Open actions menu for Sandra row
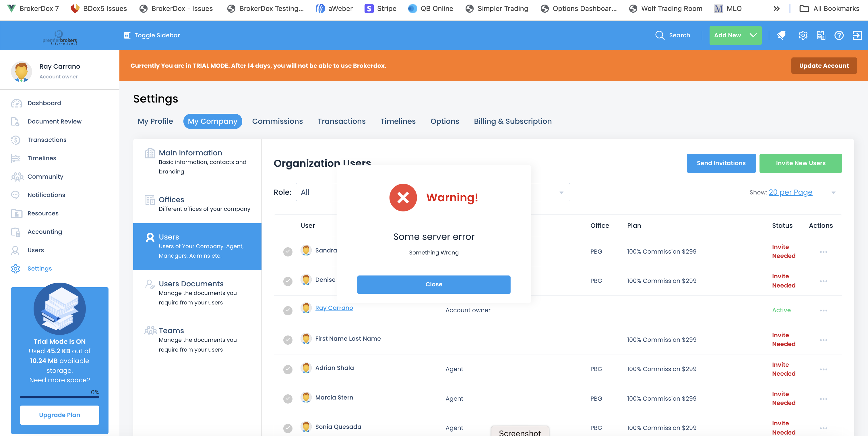The image size is (868, 436). (824, 252)
